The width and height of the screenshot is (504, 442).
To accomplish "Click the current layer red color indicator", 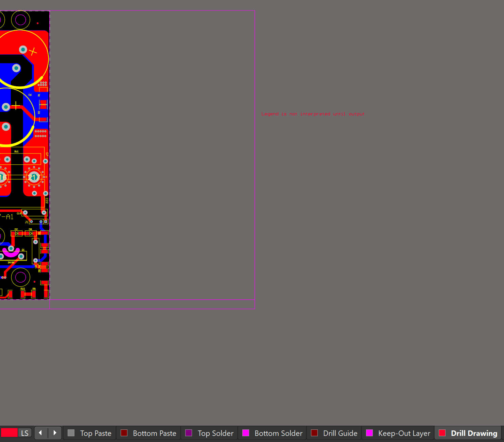I will click(9, 433).
